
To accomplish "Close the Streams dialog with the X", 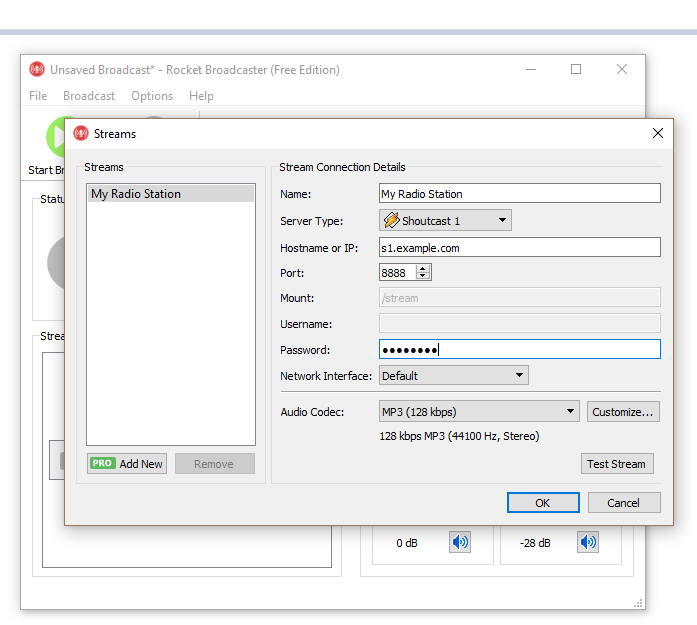I will click(x=658, y=133).
